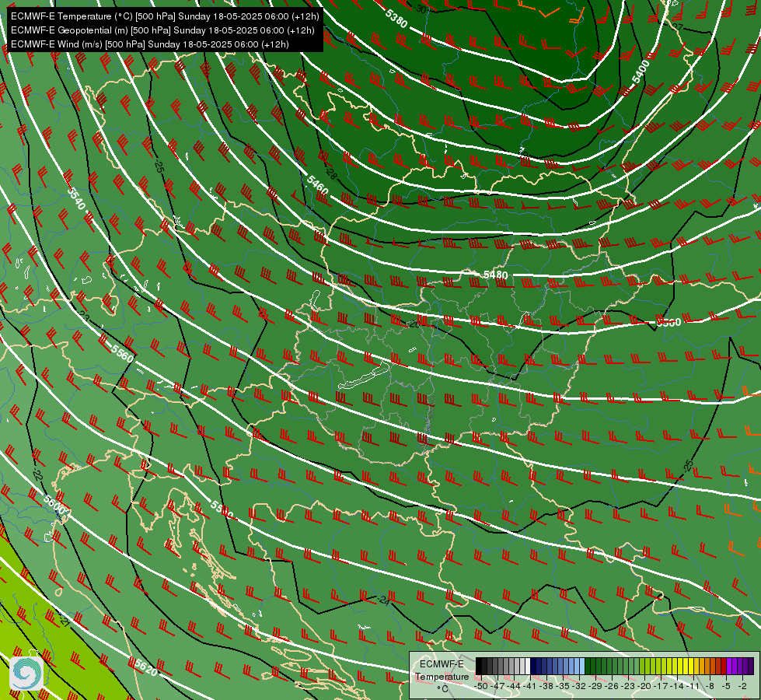Select the ECMWF-E Geopotential (m) title line
This screenshot has height=700, width=761.
(162, 30)
